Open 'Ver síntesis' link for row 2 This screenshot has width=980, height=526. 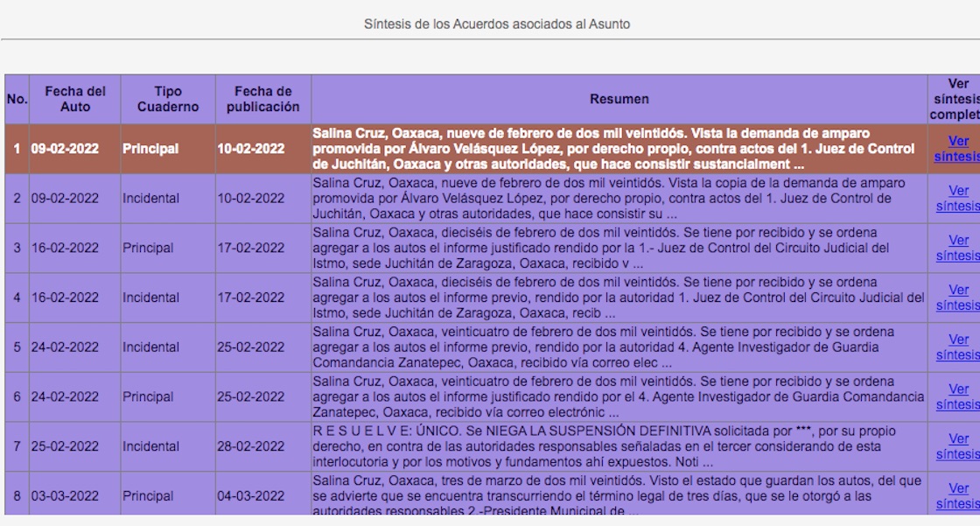pyautogui.click(x=957, y=199)
